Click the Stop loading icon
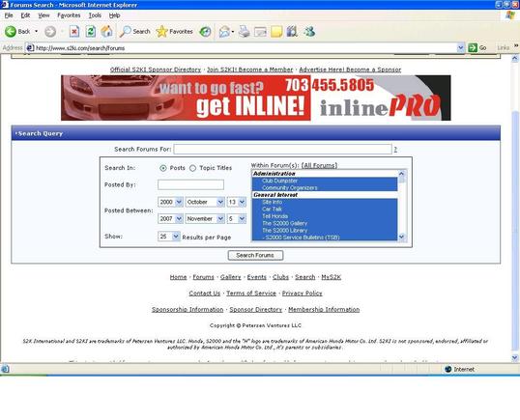 point(74,32)
